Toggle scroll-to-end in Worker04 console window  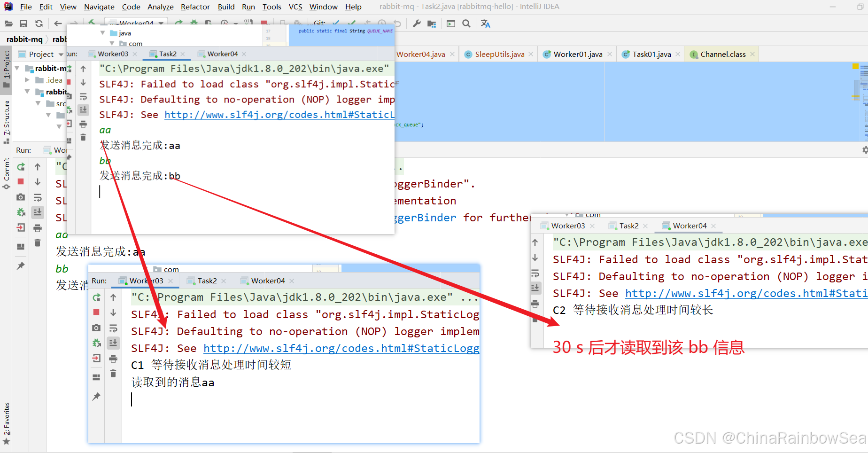pos(535,288)
